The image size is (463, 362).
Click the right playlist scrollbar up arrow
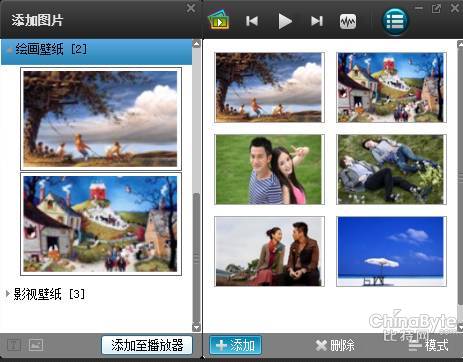pos(460,44)
